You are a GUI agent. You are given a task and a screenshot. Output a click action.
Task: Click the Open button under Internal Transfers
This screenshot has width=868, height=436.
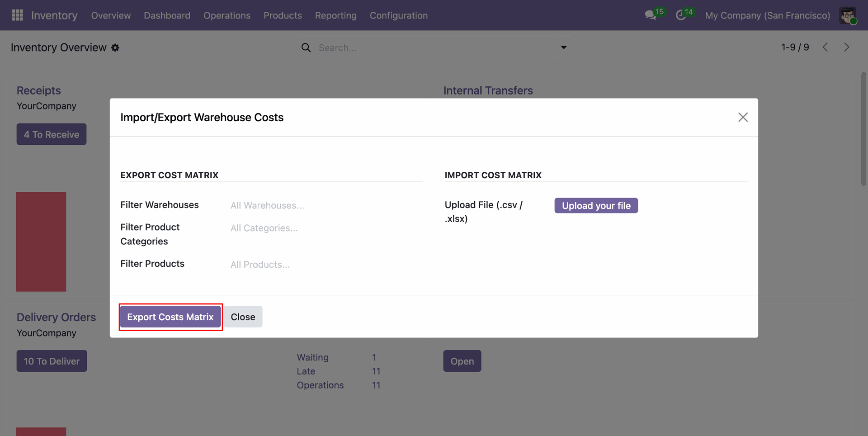coord(462,361)
